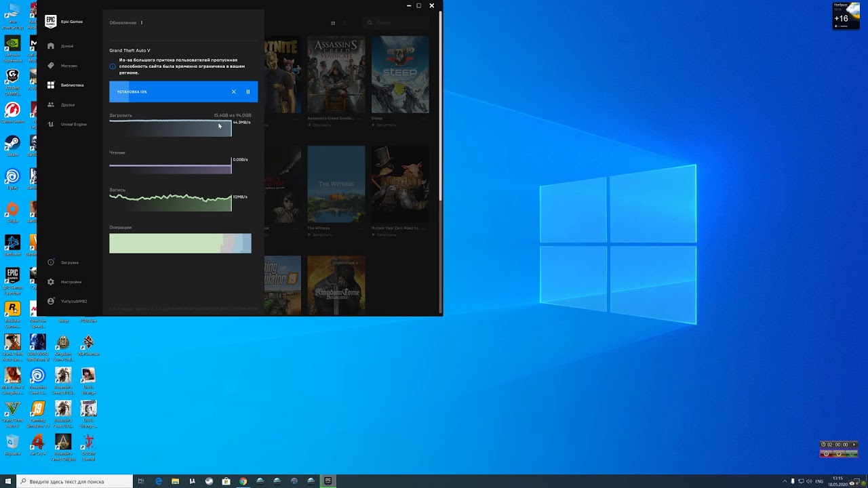Switch library to list view
Screen dimensions: 868x488
[344, 23]
